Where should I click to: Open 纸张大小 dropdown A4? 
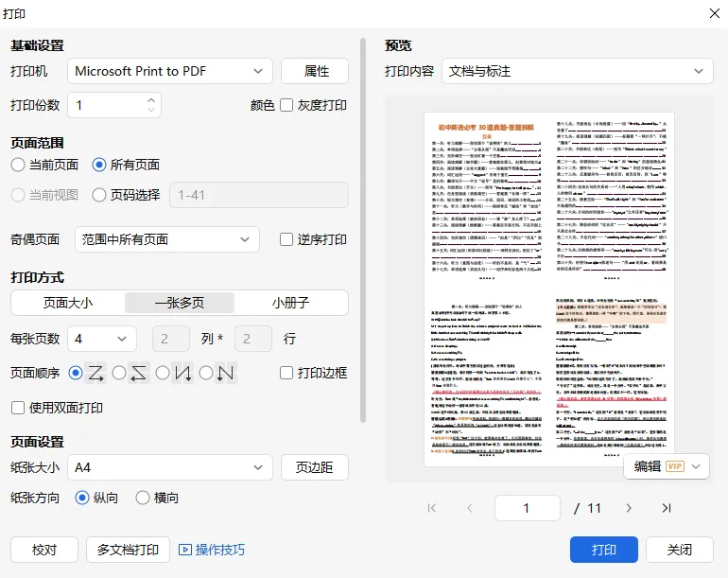(x=170, y=467)
